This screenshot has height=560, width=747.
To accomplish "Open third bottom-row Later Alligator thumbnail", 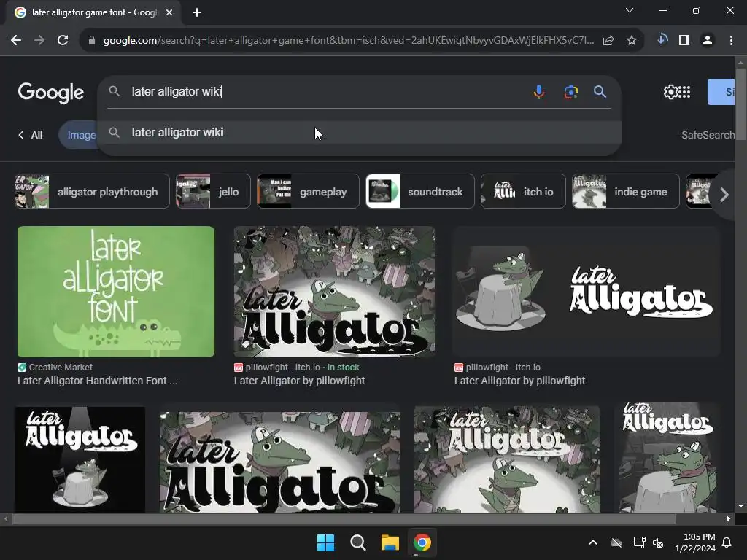I will (507, 459).
